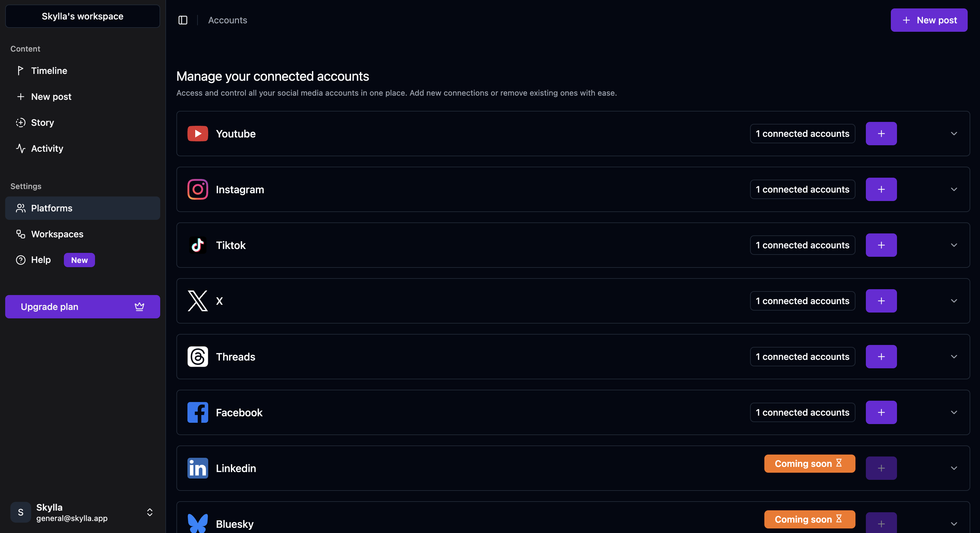Image resolution: width=980 pixels, height=533 pixels.
Task: Expand the Youtube accounts row
Action: 954,134
